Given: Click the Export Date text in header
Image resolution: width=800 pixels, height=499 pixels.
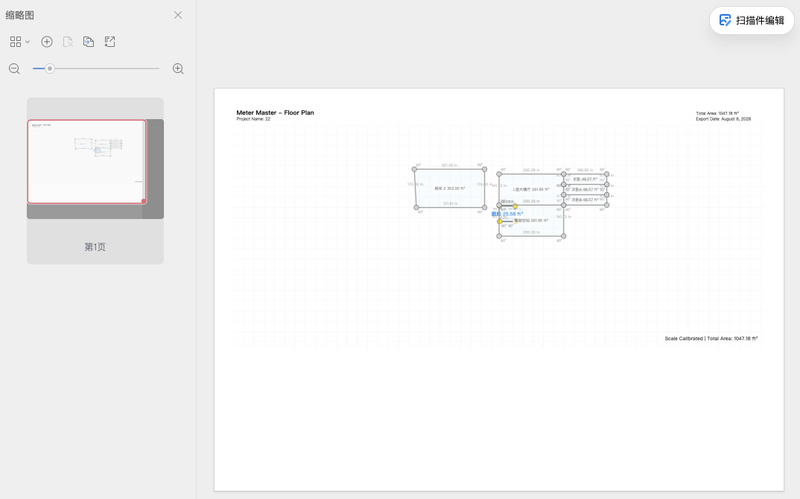Looking at the screenshot, I should click(x=723, y=119).
